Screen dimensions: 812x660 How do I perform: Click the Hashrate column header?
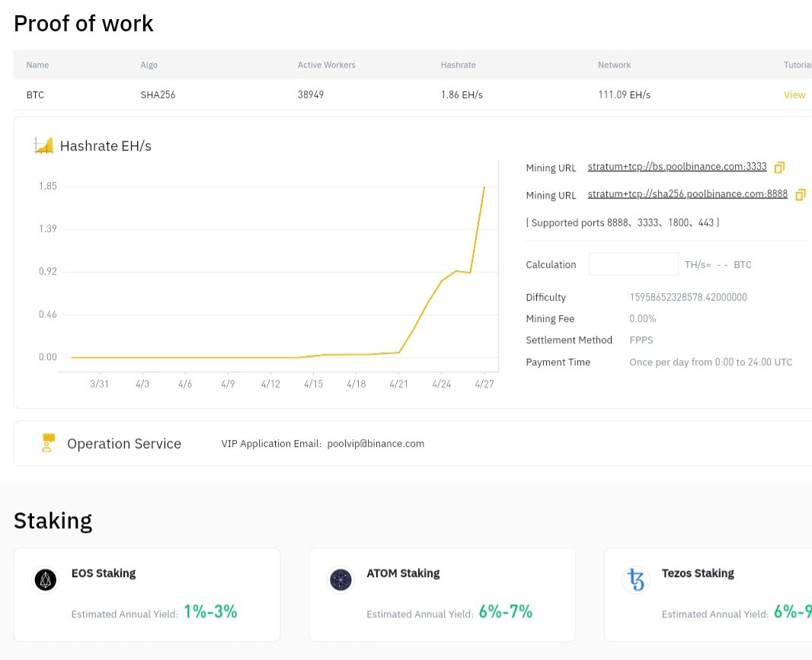[458, 65]
